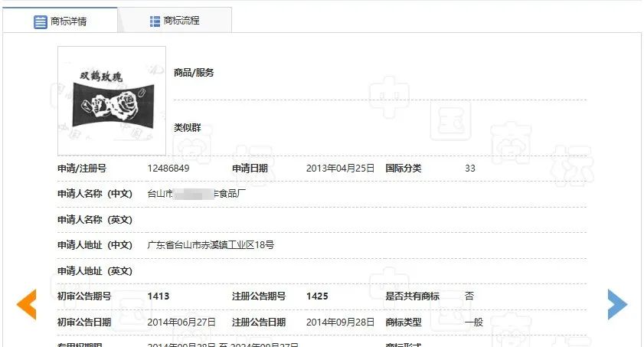Click the 初审公告日期 label
Viewport: 644px width, 347px height.
(84, 322)
